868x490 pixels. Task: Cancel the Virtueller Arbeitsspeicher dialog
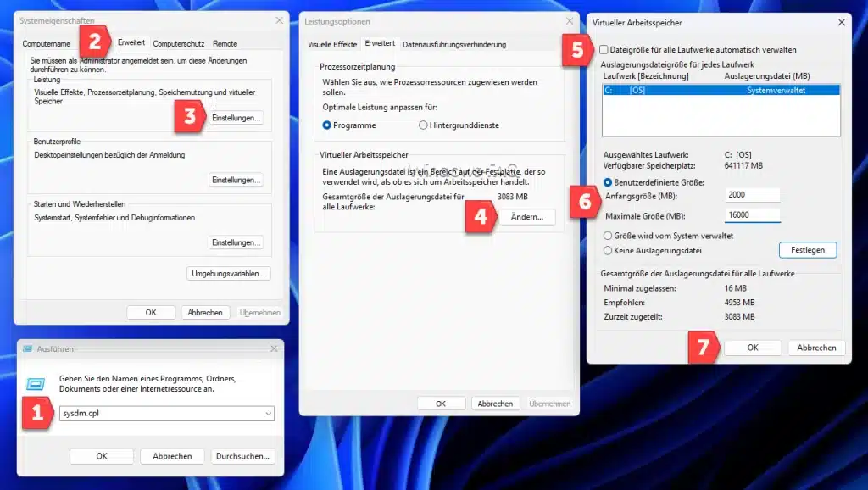point(816,348)
